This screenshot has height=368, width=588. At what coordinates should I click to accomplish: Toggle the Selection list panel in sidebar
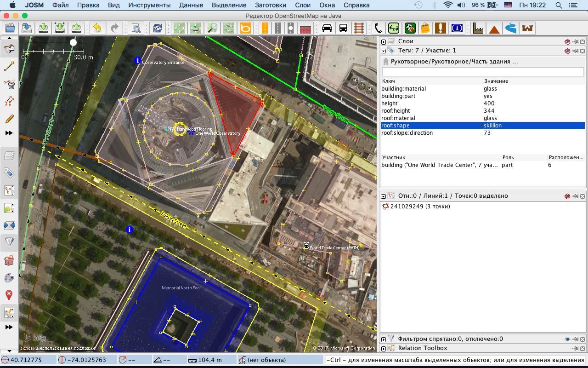point(9,190)
